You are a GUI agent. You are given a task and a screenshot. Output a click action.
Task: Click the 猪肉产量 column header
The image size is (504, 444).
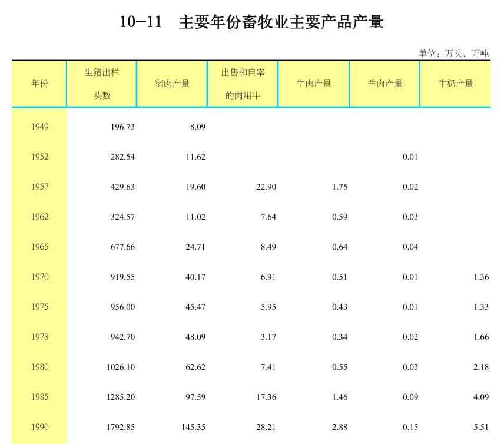[x=171, y=84]
